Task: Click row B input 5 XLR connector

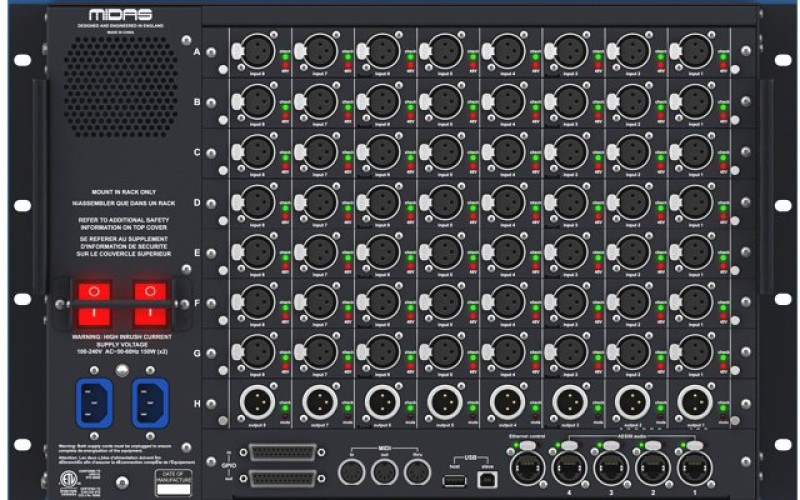Action: [x=445, y=102]
